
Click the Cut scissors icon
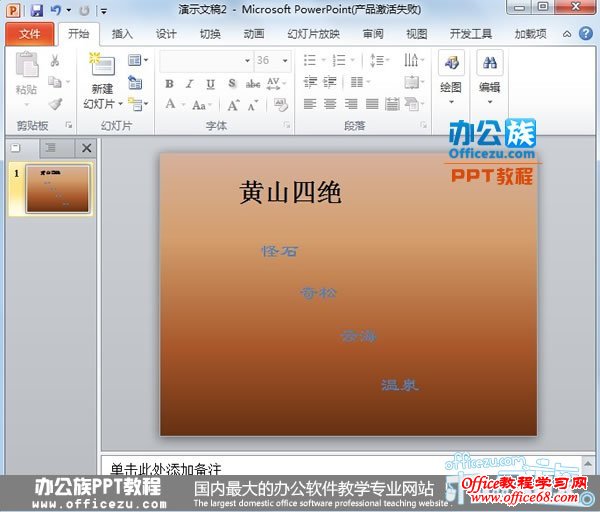[55, 61]
